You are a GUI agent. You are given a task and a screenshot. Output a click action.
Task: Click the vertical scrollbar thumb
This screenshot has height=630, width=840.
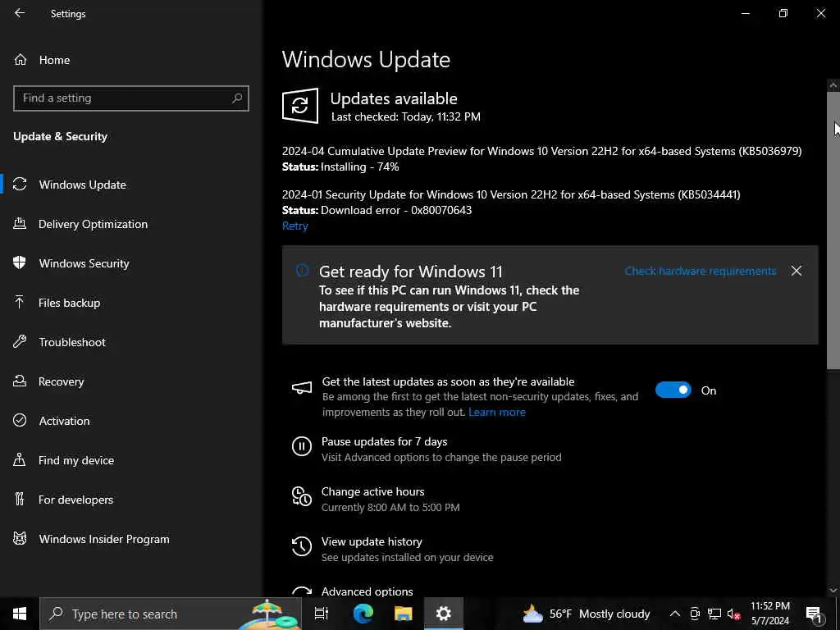(x=833, y=231)
